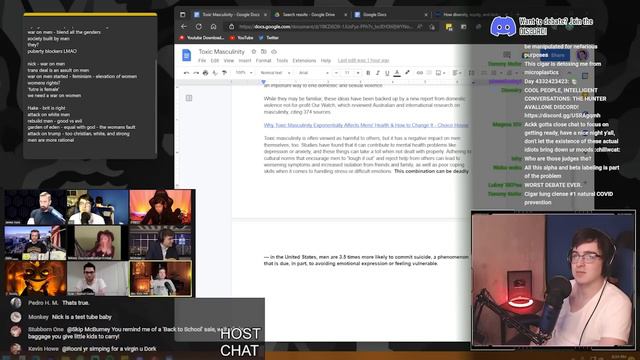Open the 'Why Toxic Masculinity Exponentially Affects Mens' Health' link
Screen dimensions: 640x360
tap(366, 125)
